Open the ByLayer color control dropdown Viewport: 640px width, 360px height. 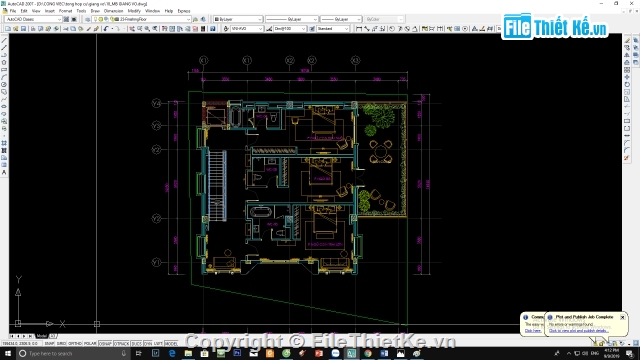click(x=238, y=19)
